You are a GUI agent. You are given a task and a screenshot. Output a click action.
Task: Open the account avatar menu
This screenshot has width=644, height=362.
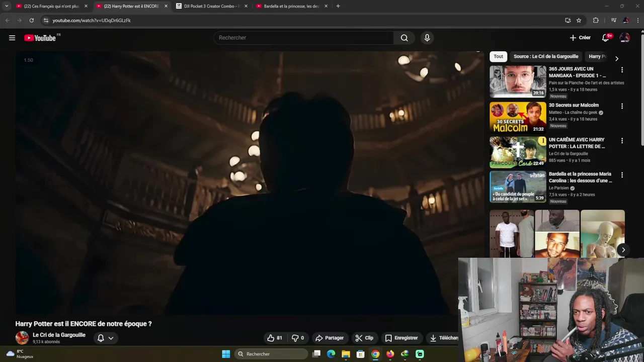(625, 38)
